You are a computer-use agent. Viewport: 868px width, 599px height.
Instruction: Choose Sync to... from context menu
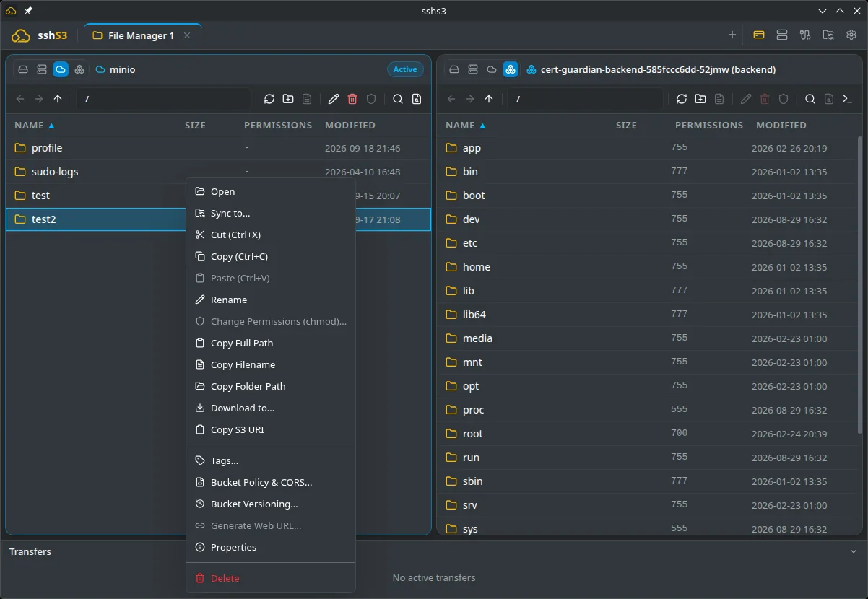[271, 213]
